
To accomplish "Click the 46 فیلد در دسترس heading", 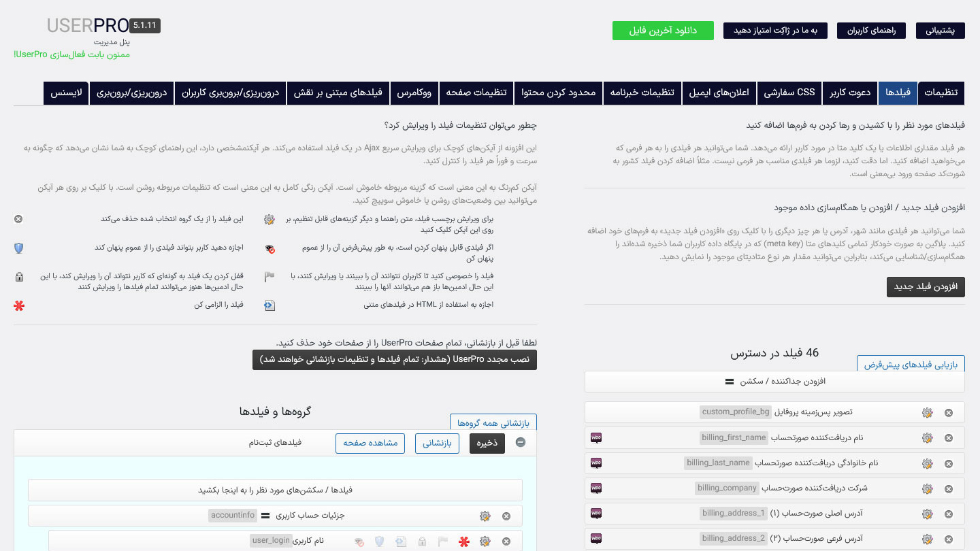I will click(x=774, y=353).
